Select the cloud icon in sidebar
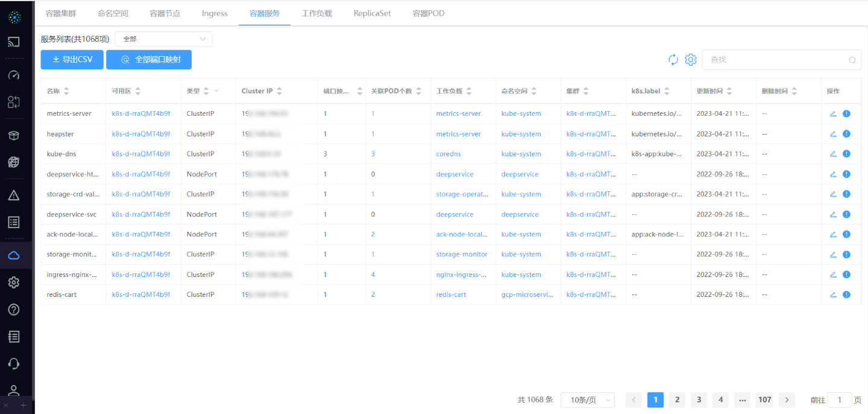The image size is (868, 414). [14, 255]
